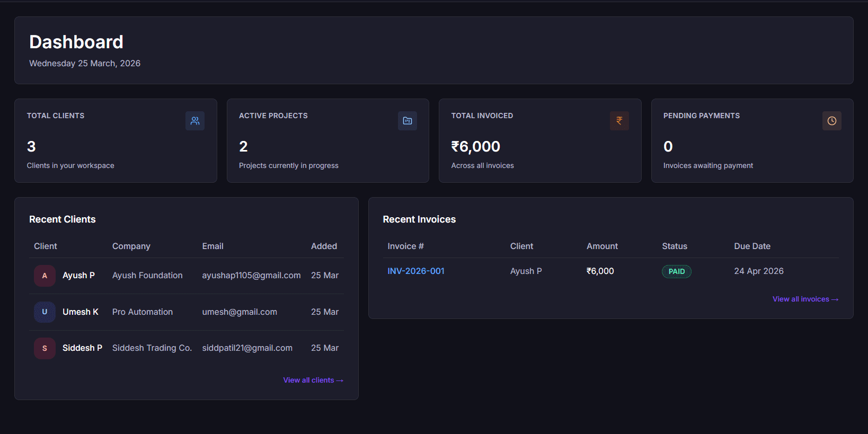This screenshot has height=434, width=868.
Task: Click the Clients in your workspace caption
Action: (x=70, y=165)
